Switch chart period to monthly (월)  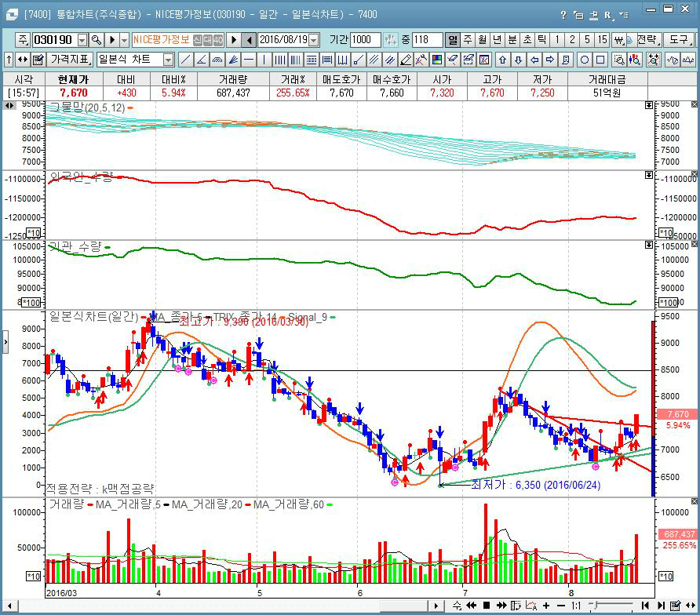[x=483, y=39]
